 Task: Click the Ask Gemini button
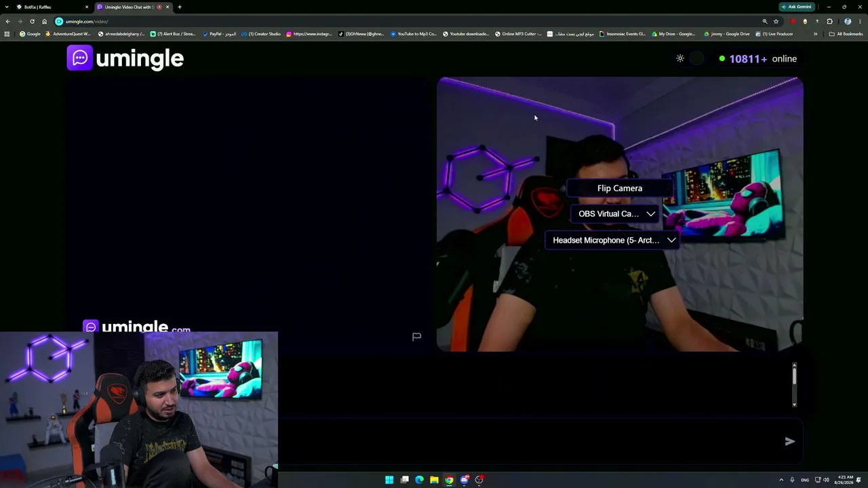(x=797, y=7)
